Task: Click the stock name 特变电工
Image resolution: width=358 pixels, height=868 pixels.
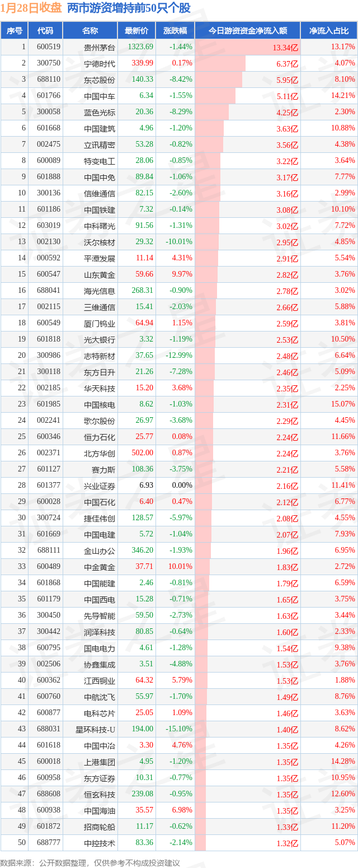Action: click(100, 161)
